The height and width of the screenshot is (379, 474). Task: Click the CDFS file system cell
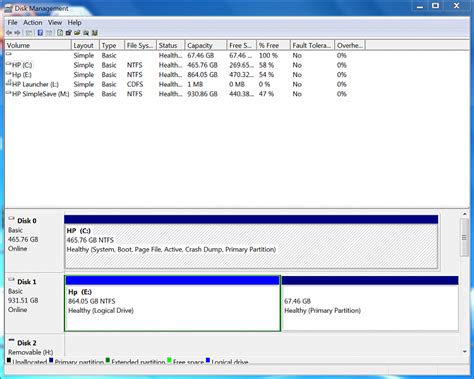tap(135, 84)
